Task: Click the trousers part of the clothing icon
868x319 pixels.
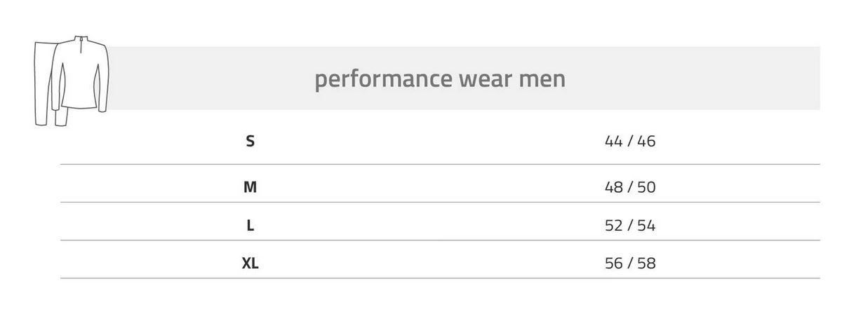Action: pos(49,84)
